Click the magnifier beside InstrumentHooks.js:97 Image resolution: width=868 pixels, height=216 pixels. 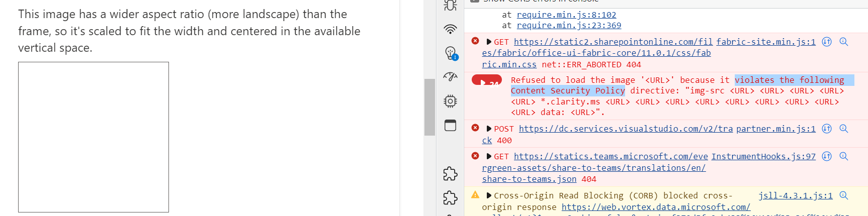pyautogui.click(x=844, y=156)
